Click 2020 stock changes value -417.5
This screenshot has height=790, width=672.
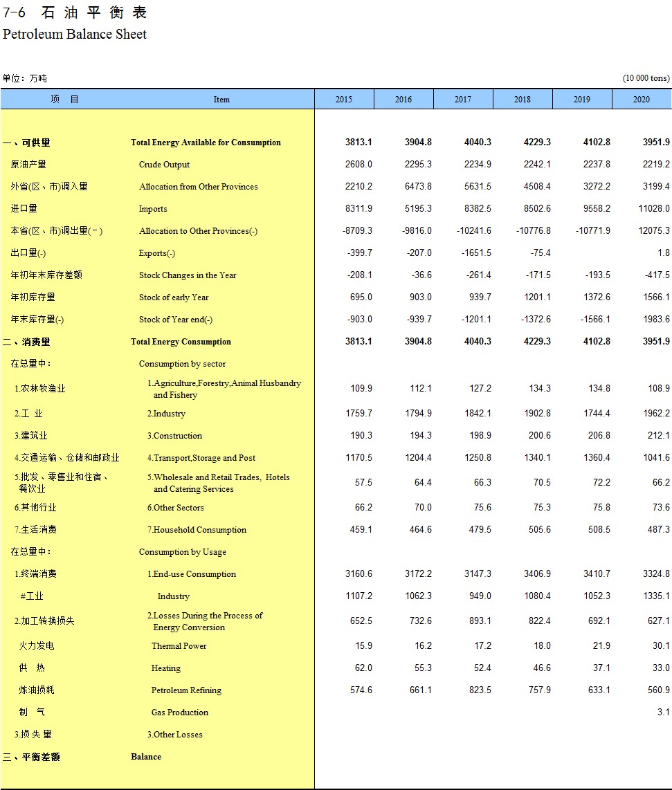[x=657, y=275]
